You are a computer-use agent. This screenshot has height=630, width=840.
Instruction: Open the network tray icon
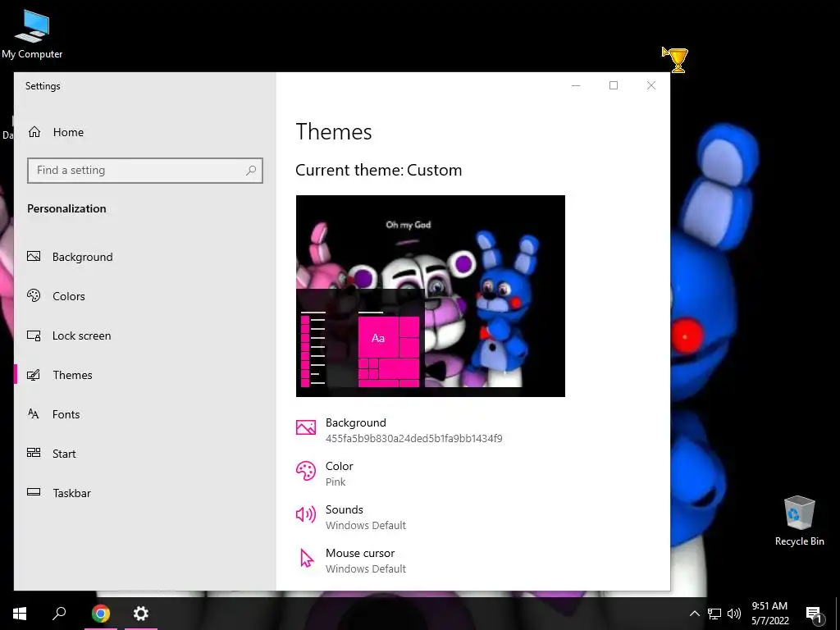(x=714, y=614)
